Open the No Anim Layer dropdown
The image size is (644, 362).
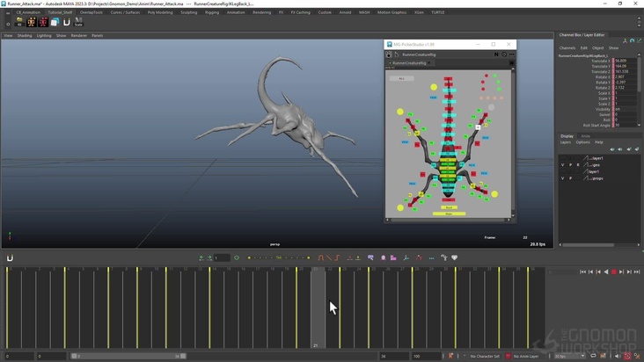528,356
